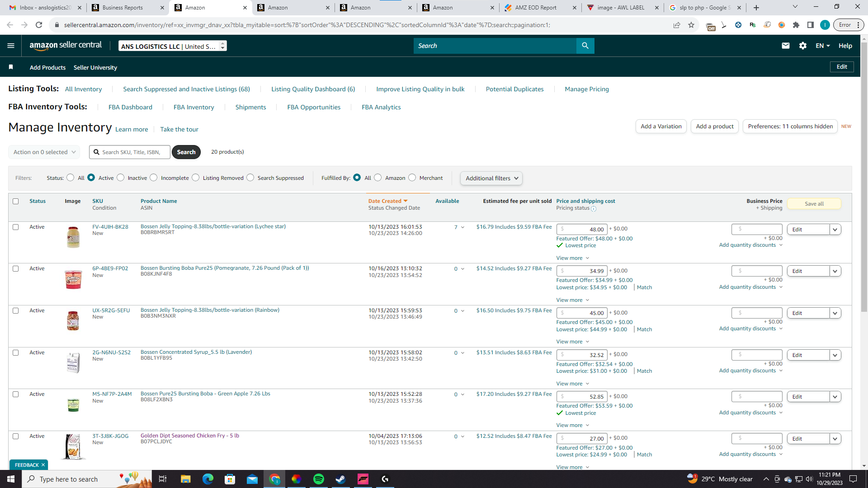Select the Status All radio button
Viewport: 868px width, 488px height.
click(x=71, y=178)
